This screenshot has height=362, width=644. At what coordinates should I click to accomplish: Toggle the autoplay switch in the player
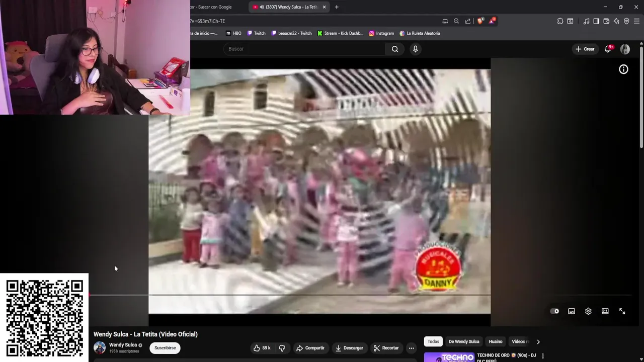point(554,311)
